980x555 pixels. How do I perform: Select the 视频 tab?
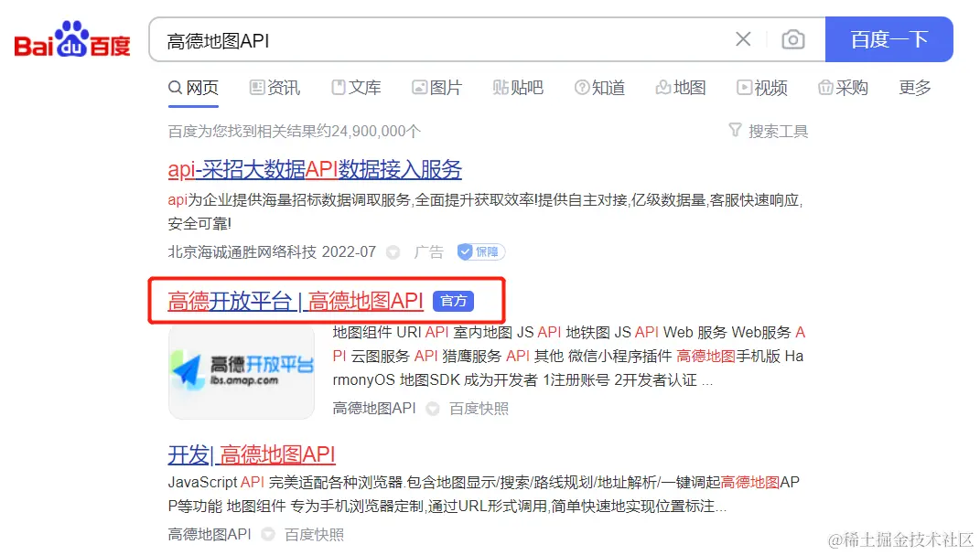761,88
